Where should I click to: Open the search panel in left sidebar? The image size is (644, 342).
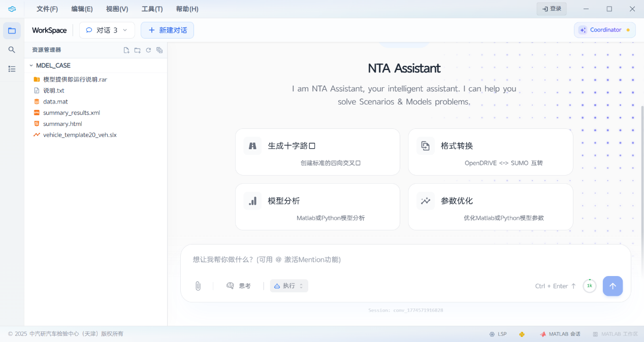pyautogui.click(x=12, y=50)
